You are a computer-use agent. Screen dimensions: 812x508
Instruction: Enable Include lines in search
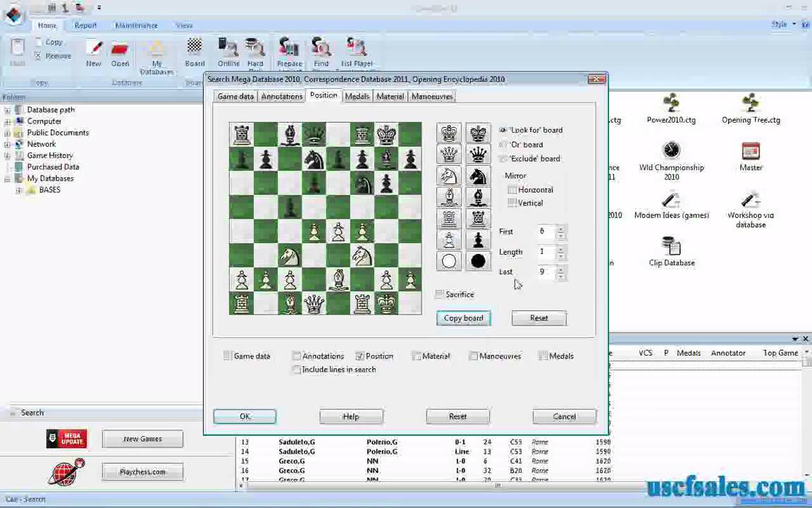[296, 369]
